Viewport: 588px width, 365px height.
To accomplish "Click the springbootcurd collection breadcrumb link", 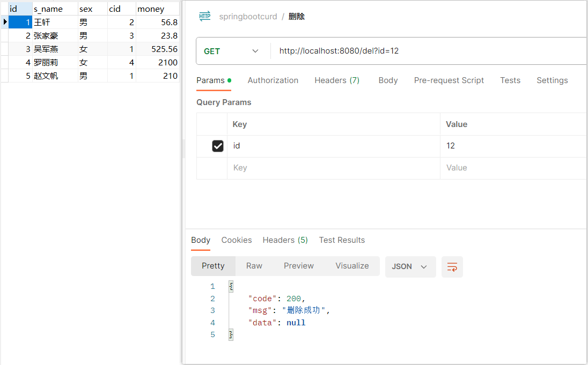I will 248,17.
